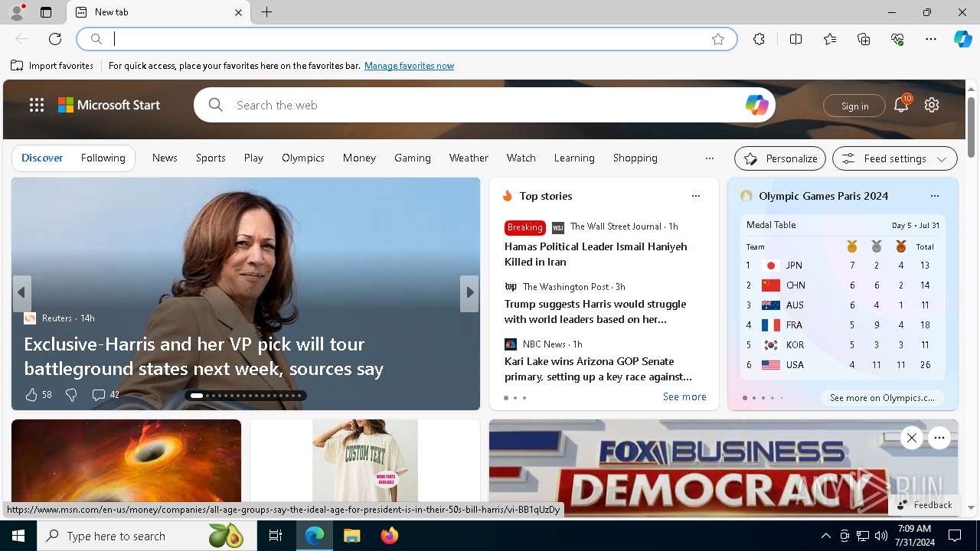
Task: Click the Personalize button
Action: point(780,158)
